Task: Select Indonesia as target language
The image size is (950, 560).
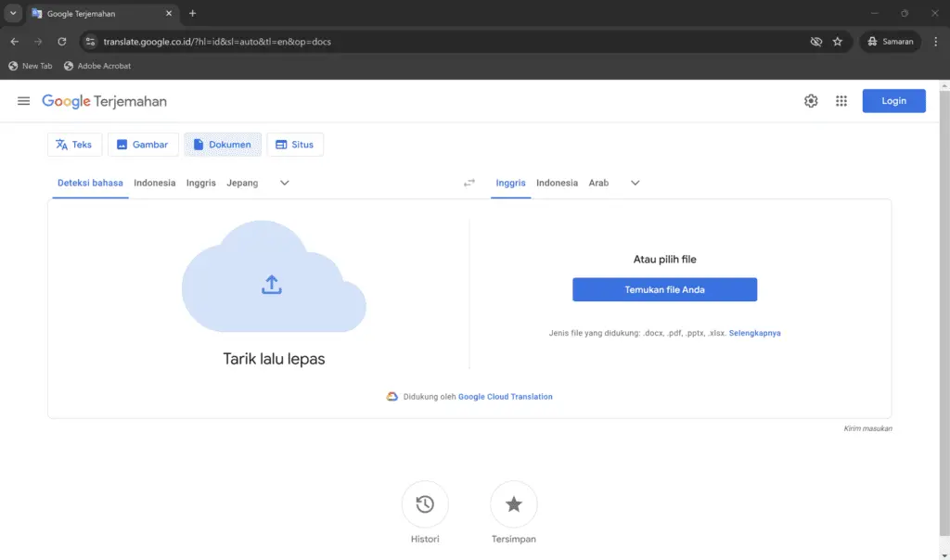Action: (557, 183)
